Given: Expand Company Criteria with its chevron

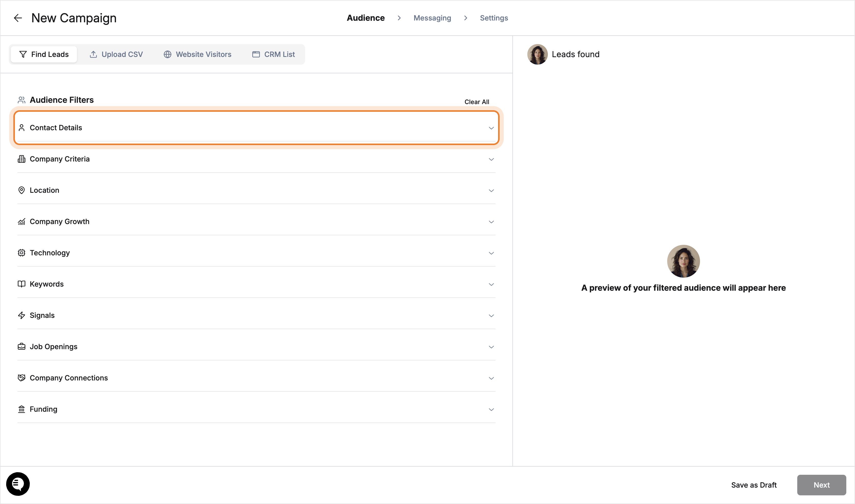Looking at the screenshot, I should pos(491,159).
